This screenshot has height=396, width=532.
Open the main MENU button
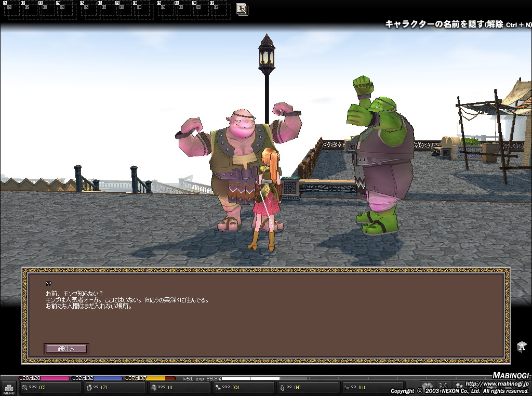click(x=9, y=388)
